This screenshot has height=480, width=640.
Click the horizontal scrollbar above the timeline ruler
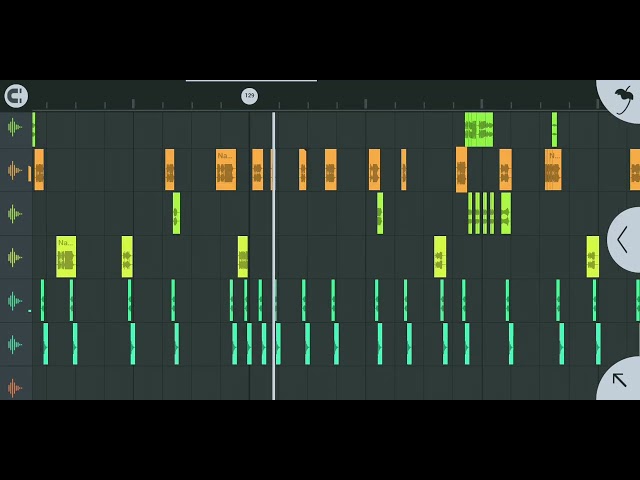tap(251, 81)
